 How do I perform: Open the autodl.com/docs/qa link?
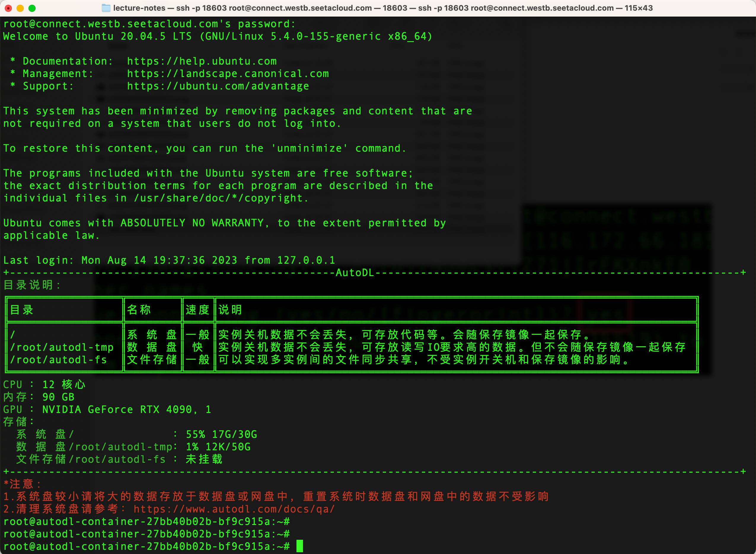[234, 509]
